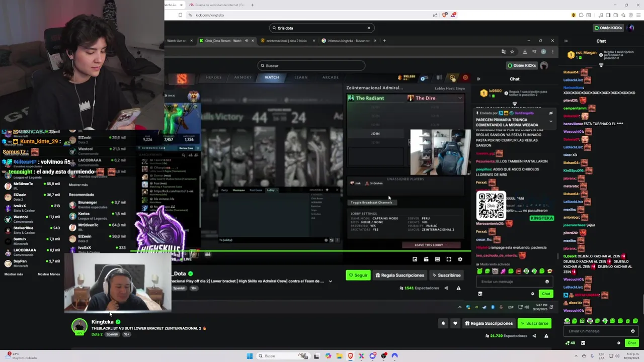Open outer chat settings gear icon
Viewport: 644px width, 362px height.
pyautogui.click(x=619, y=343)
